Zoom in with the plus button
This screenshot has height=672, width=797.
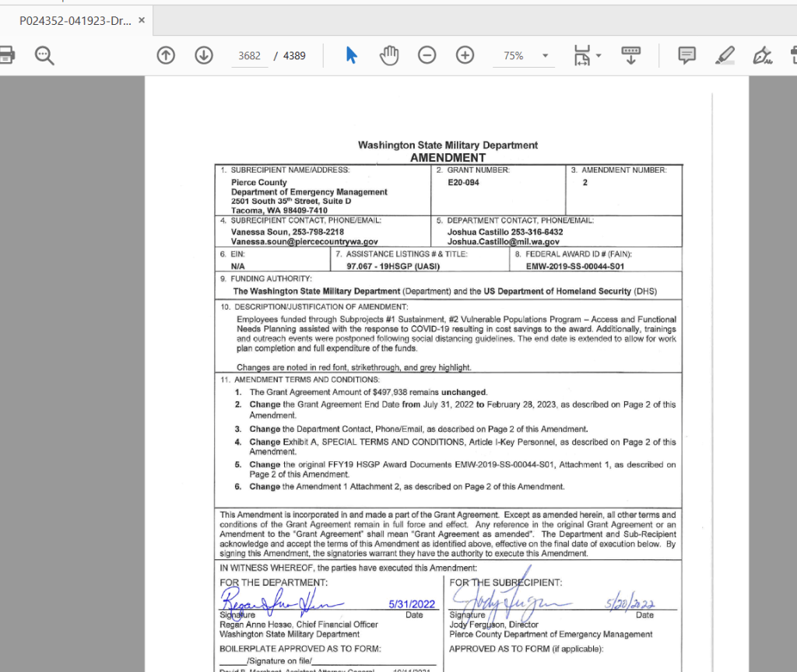point(465,55)
